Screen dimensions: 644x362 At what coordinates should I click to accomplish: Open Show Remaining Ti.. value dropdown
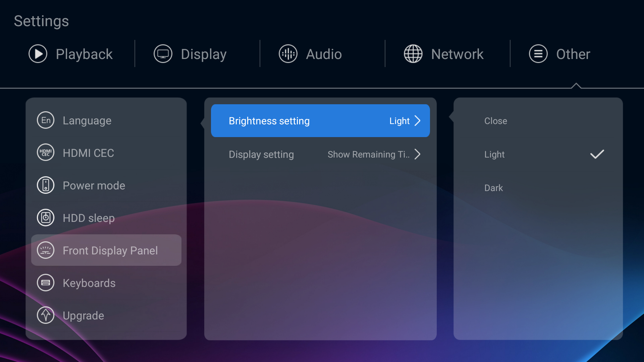pos(368,154)
